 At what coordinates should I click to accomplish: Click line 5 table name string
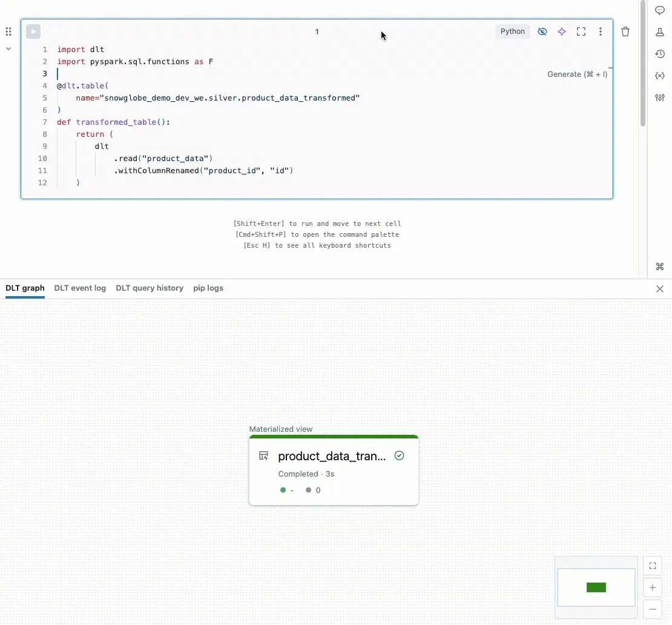click(229, 98)
